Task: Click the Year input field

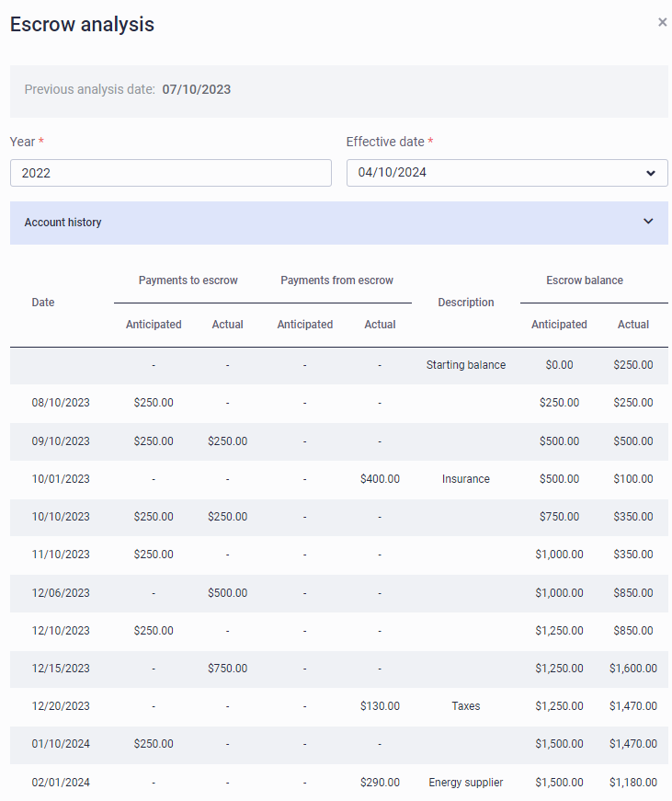Action: pos(171,173)
